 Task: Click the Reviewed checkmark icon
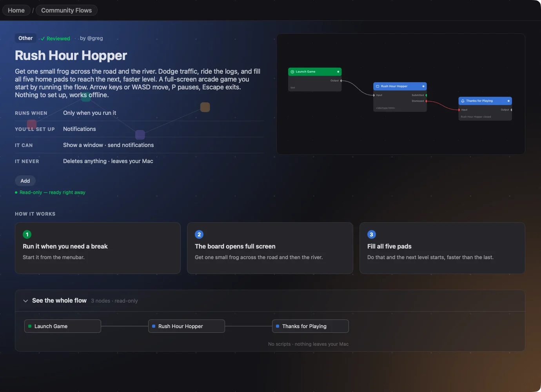coord(43,38)
